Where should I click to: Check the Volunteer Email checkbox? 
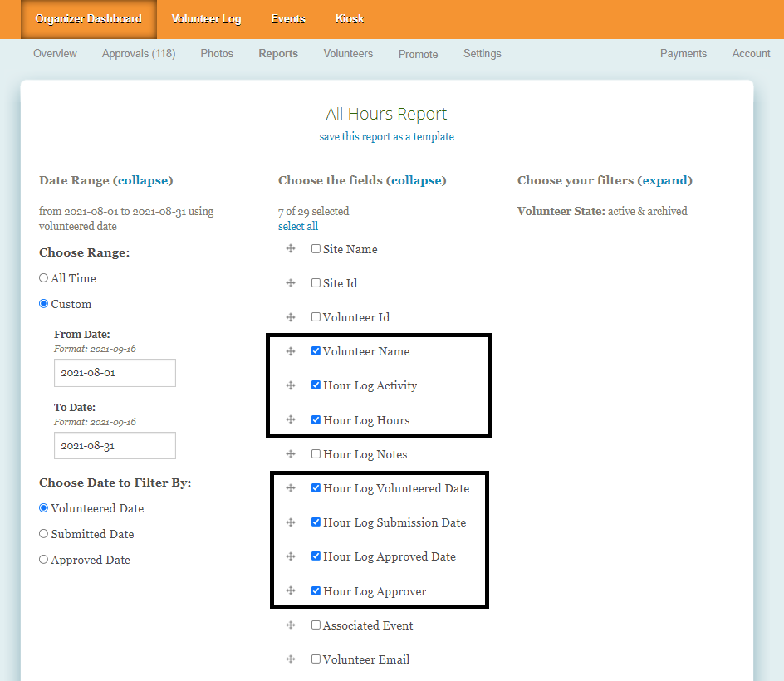click(316, 659)
